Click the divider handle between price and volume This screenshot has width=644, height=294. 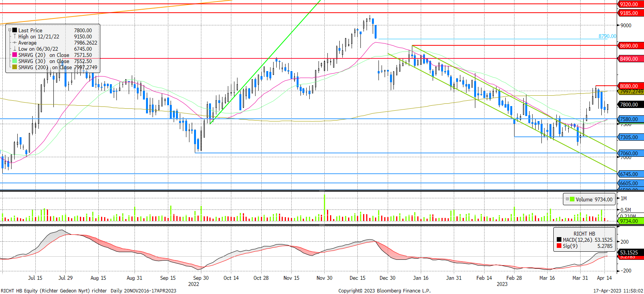[x=322, y=191]
